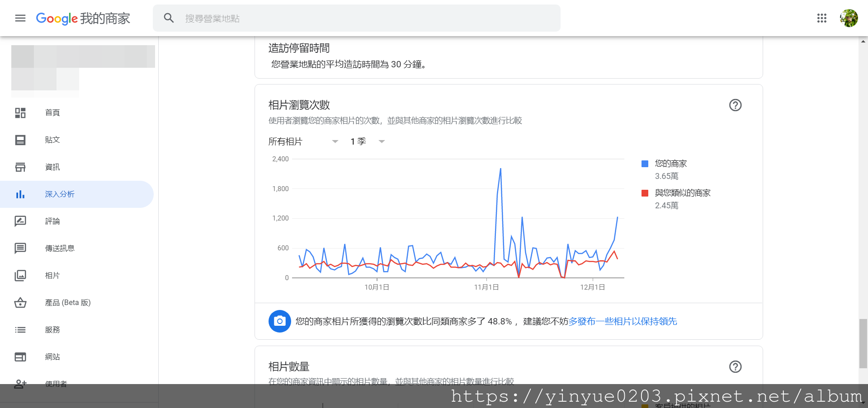
Task: Click the vertical scrollbar thumb
Action: tap(863, 344)
